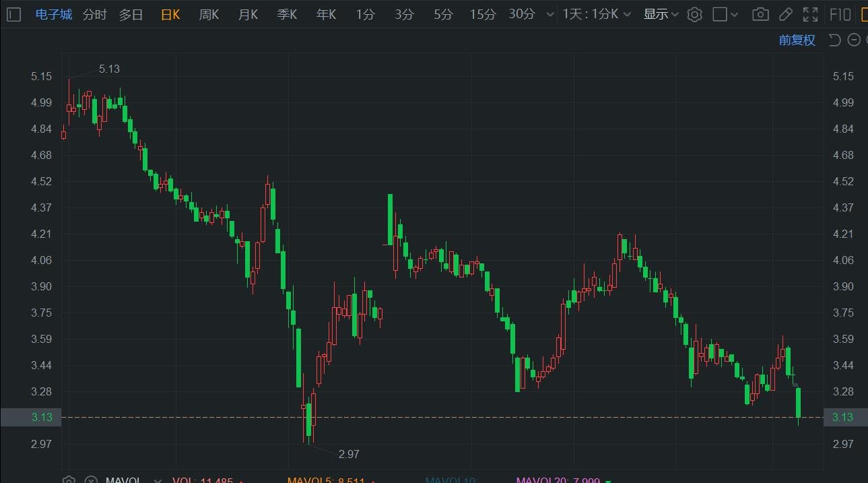
Task: Open chart settings gear icon
Action: [694, 14]
